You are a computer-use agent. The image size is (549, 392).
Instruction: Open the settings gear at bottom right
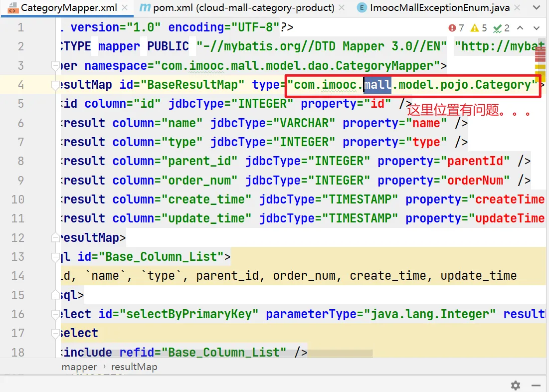coord(516,386)
